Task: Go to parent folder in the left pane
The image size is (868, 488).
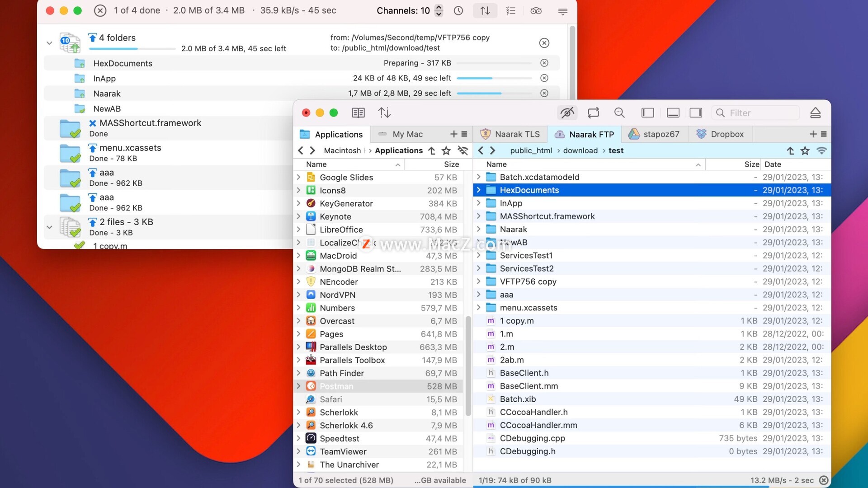Action: tap(432, 150)
